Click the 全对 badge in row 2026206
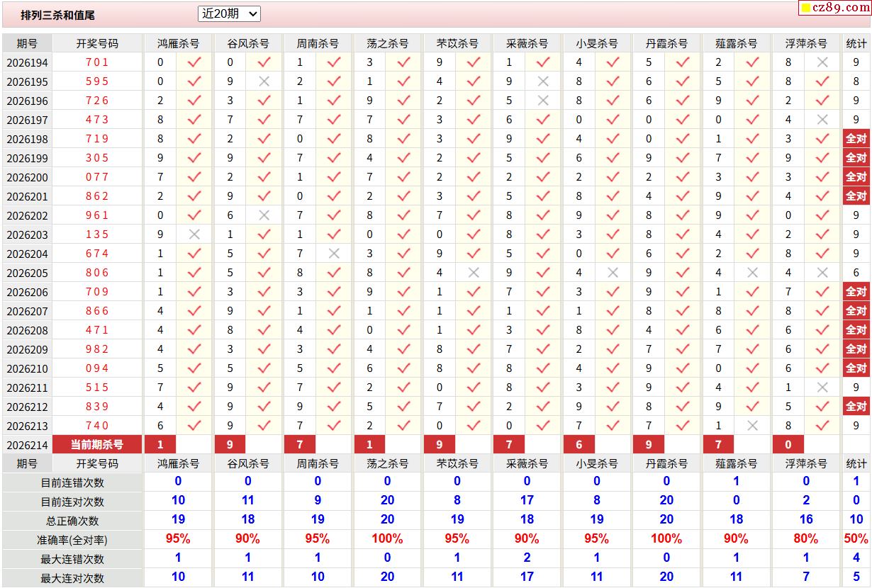872x588 pixels. (x=856, y=292)
